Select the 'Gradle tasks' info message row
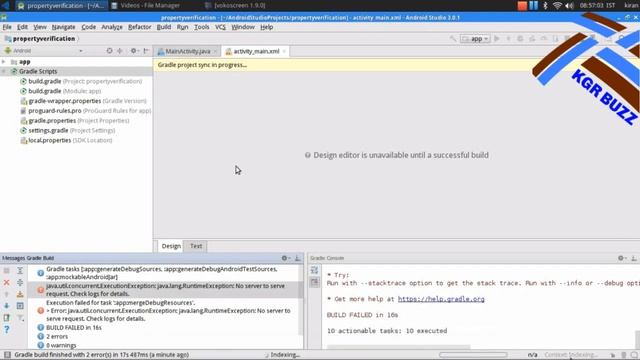The image size is (640, 360). coord(163,273)
